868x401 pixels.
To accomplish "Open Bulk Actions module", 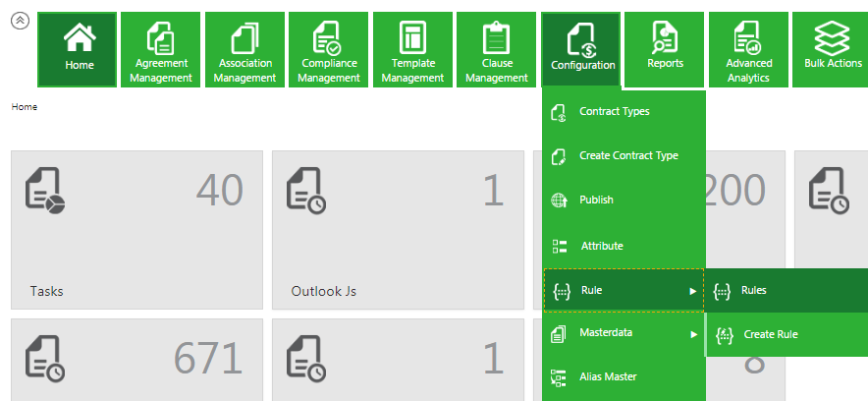I will click(831, 49).
